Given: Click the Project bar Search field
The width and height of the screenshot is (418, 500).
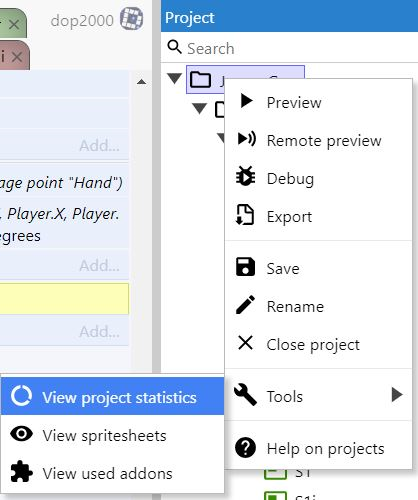Looking at the screenshot, I should 289,48.
